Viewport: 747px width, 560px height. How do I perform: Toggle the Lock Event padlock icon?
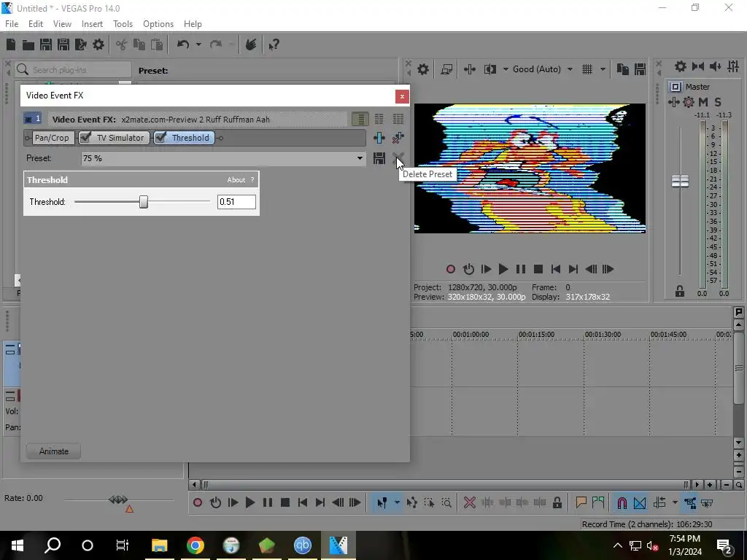[557, 502]
